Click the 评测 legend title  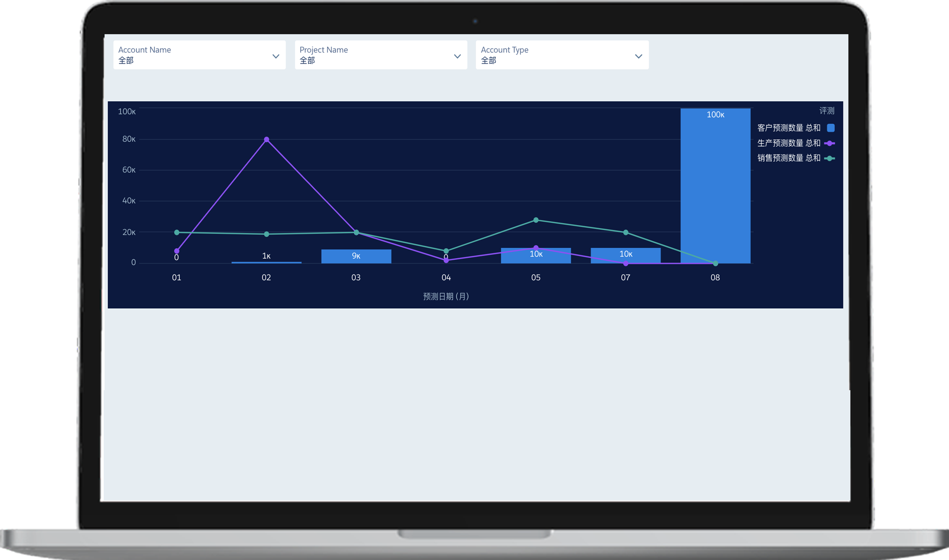pos(827,111)
